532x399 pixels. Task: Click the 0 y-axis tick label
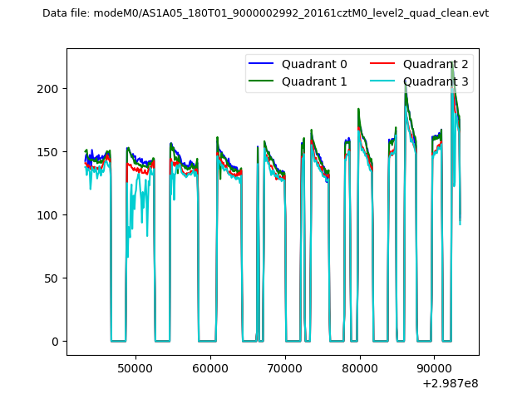click(x=57, y=342)
